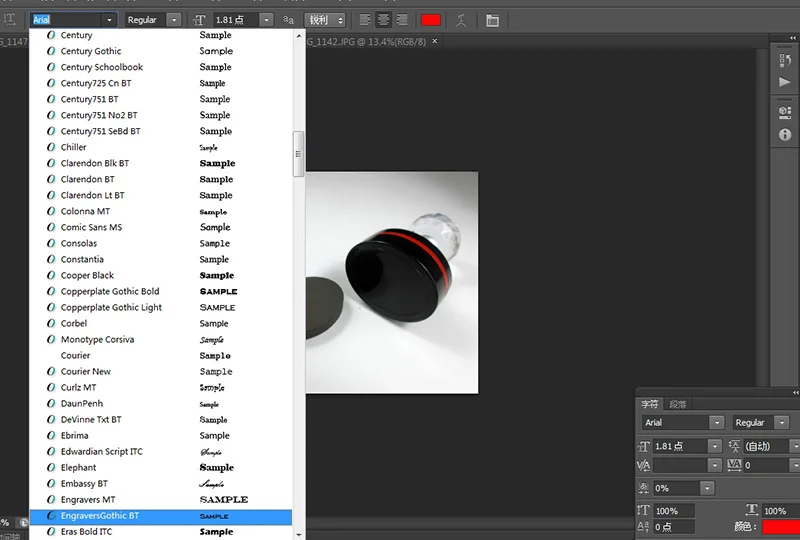Switch to the 段落 (Paragraph) tab

pyautogui.click(x=678, y=404)
